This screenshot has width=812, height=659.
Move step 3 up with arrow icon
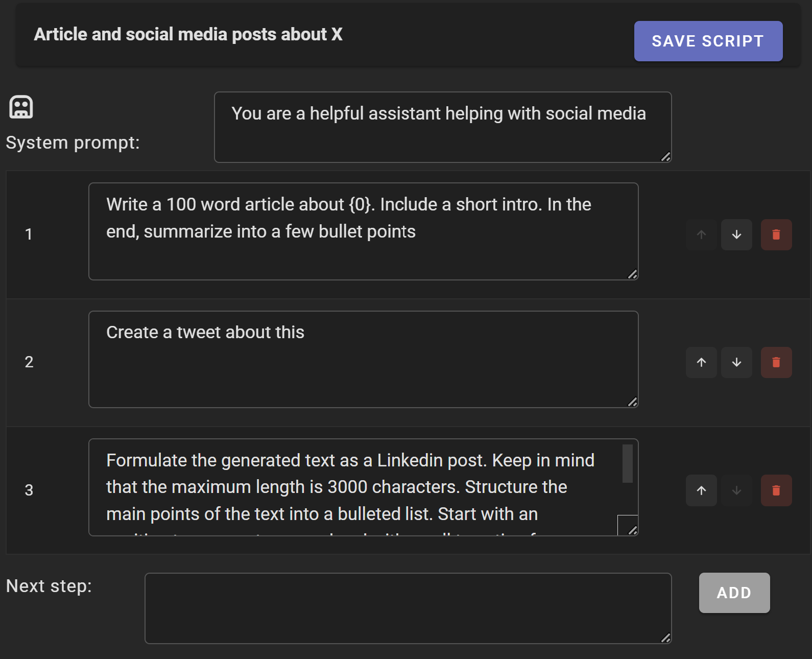click(701, 490)
